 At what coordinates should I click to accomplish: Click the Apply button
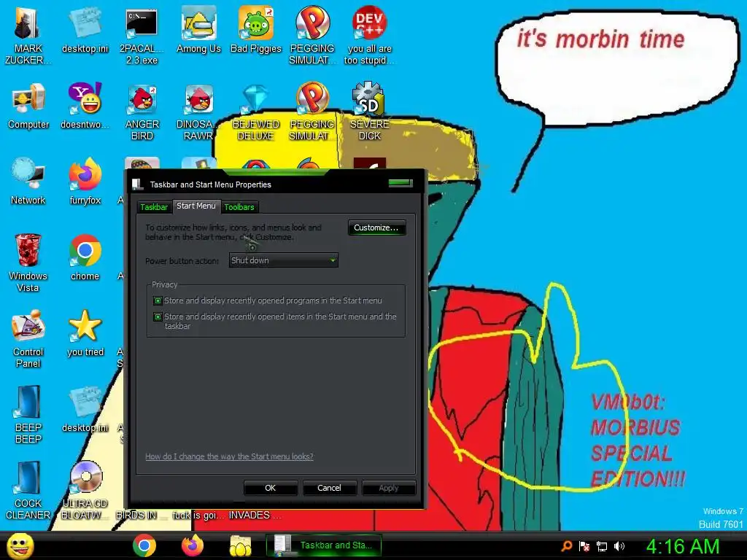coord(388,488)
